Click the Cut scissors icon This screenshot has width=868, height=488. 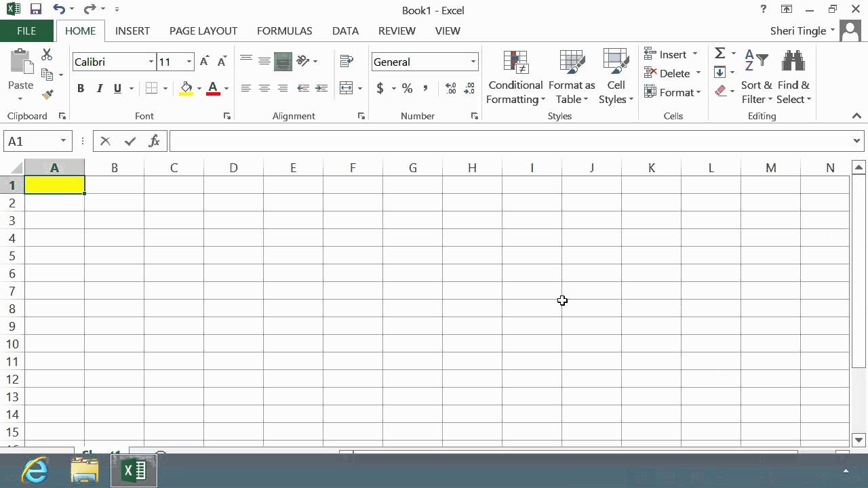pos(47,55)
